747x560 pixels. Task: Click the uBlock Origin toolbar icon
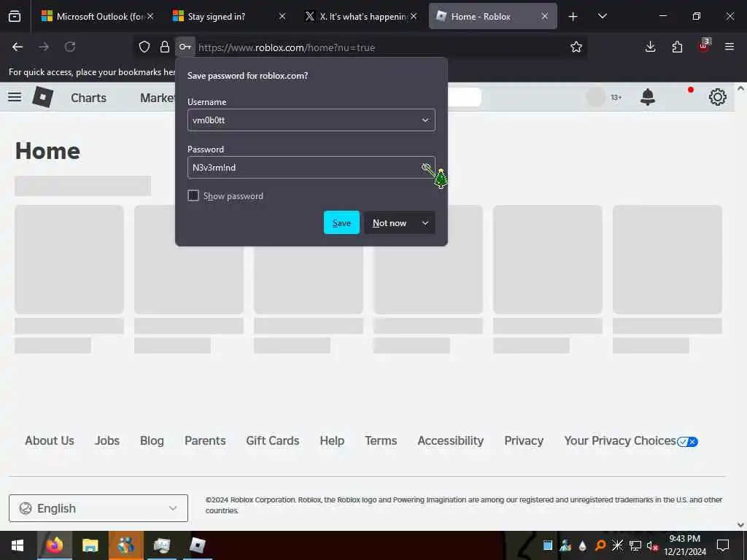click(704, 46)
